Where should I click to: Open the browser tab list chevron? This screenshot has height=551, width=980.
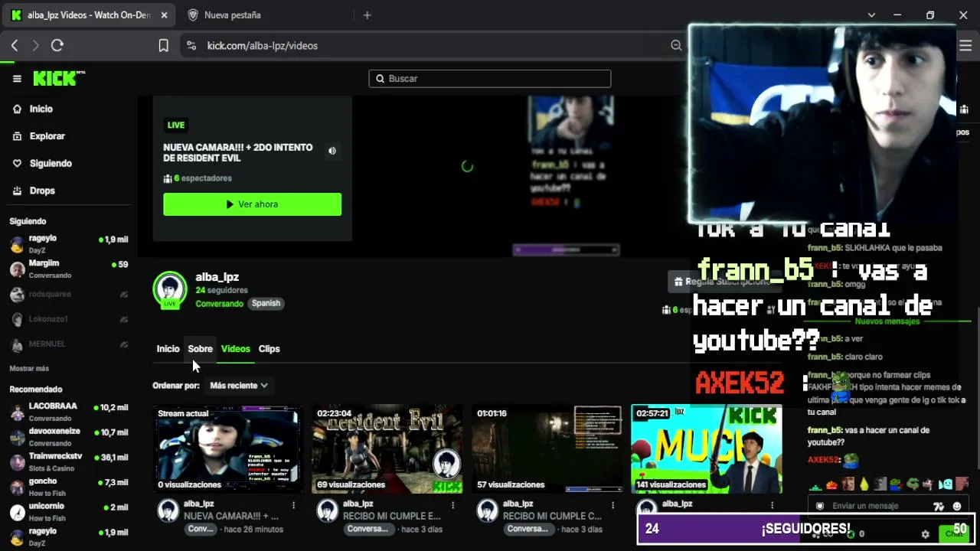pos(871,15)
